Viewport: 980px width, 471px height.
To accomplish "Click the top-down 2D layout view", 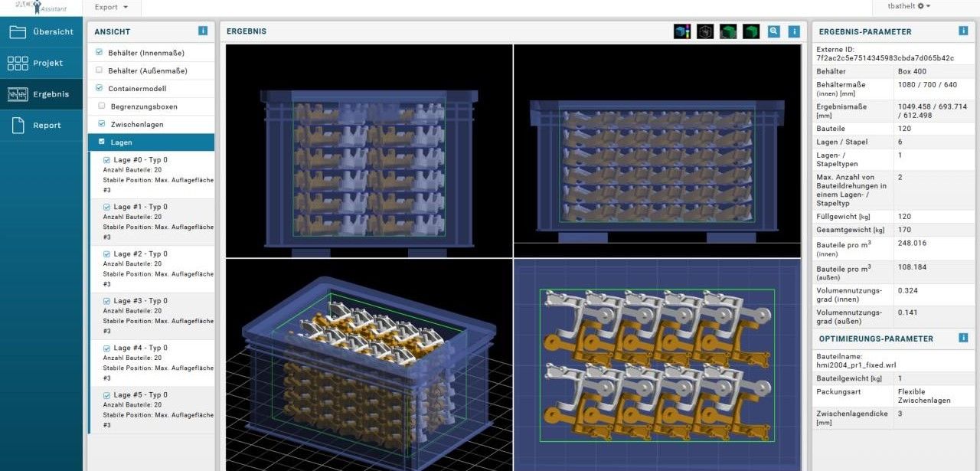I will [x=657, y=365].
